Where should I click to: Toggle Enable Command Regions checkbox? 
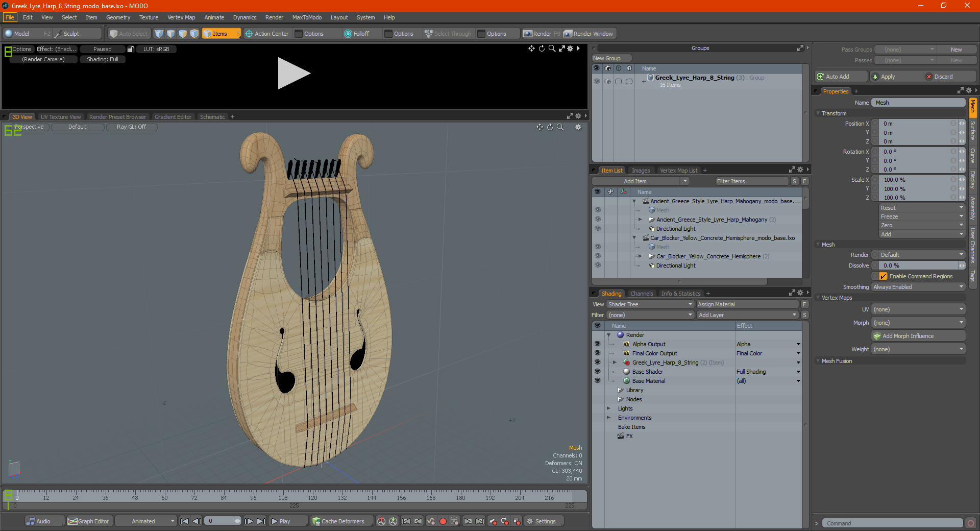(x=883, y=276)
